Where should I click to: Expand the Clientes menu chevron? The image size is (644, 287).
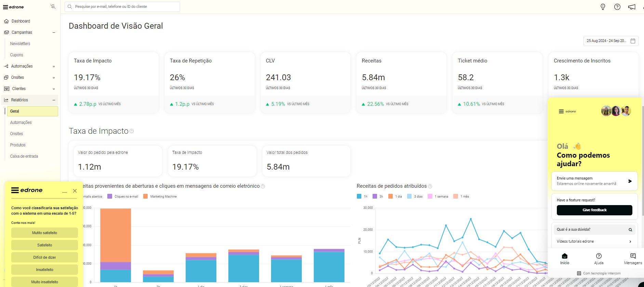[x=54, y=89]
